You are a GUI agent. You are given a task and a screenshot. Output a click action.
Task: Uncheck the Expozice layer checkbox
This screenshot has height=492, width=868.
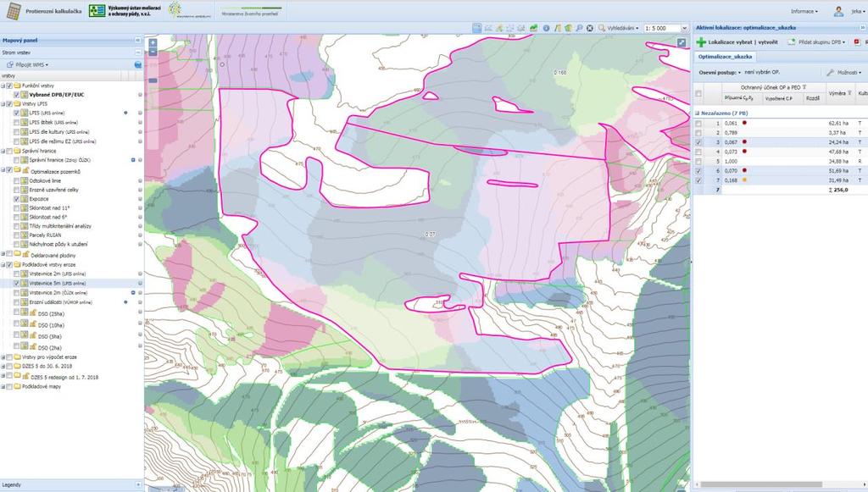[x=16, y=199]
